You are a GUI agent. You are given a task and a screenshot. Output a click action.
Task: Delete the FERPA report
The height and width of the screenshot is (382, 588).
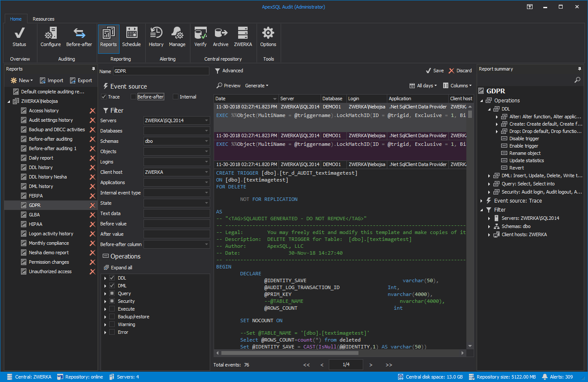92,196
